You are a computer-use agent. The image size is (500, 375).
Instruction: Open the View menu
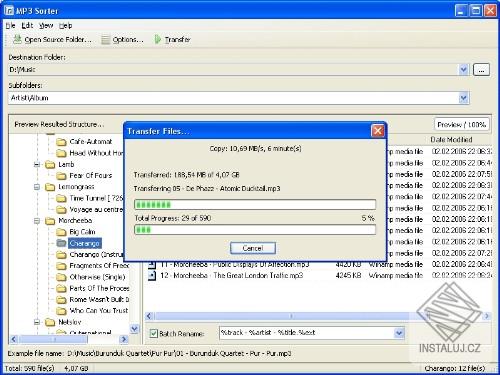[46, 25]
